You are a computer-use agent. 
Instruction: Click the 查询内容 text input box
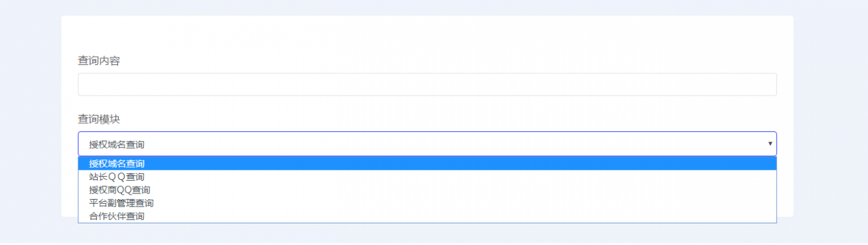point(427,85)
